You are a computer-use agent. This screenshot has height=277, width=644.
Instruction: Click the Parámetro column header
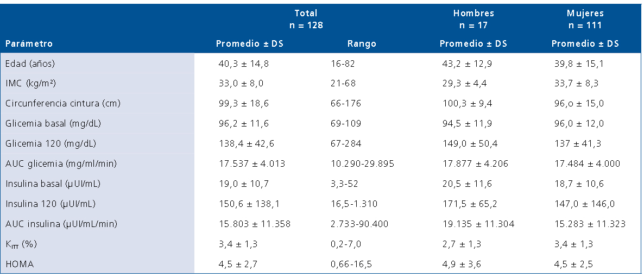(29, 44)
